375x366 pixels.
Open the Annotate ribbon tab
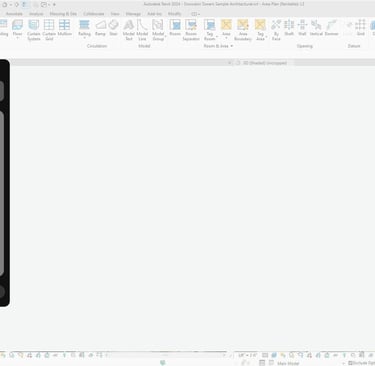[14, 14]
